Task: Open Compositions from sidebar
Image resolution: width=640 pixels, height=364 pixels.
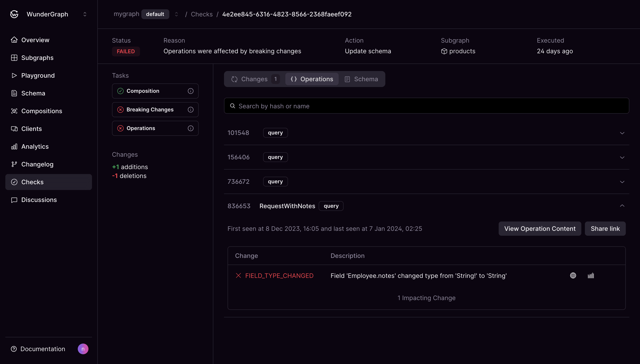Action: (49, 111)
